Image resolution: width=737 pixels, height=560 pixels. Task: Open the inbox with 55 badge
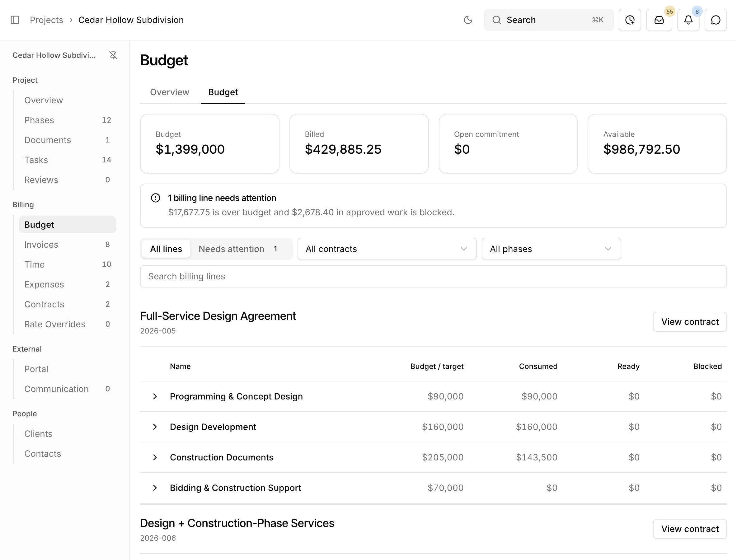pos(659,20)
